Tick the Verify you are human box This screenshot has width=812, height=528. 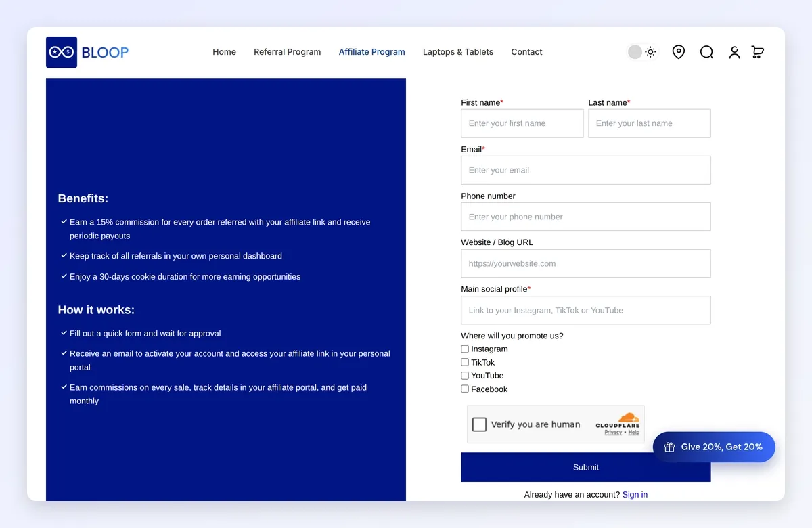(x=479, y=424)
